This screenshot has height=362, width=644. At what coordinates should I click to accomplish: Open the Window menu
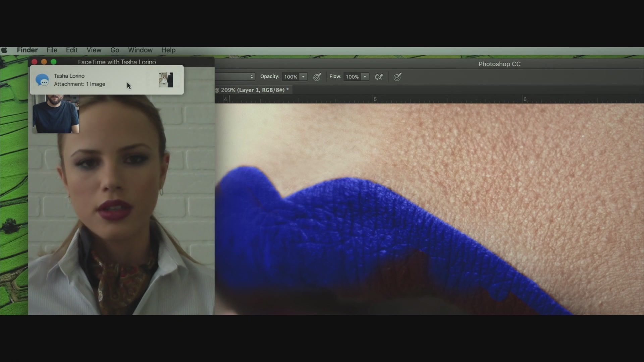[140, 50]
